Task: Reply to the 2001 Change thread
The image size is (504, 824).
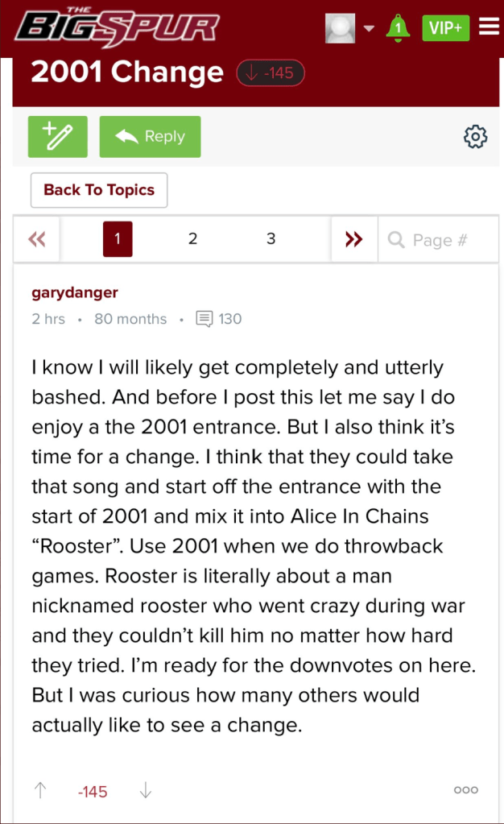Action: point(150,137)
